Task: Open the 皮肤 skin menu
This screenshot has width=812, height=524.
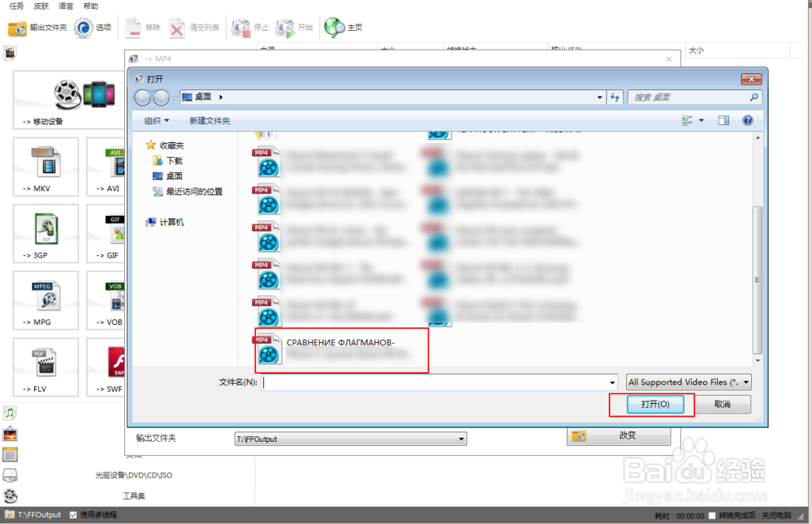Action: [41, 6]
